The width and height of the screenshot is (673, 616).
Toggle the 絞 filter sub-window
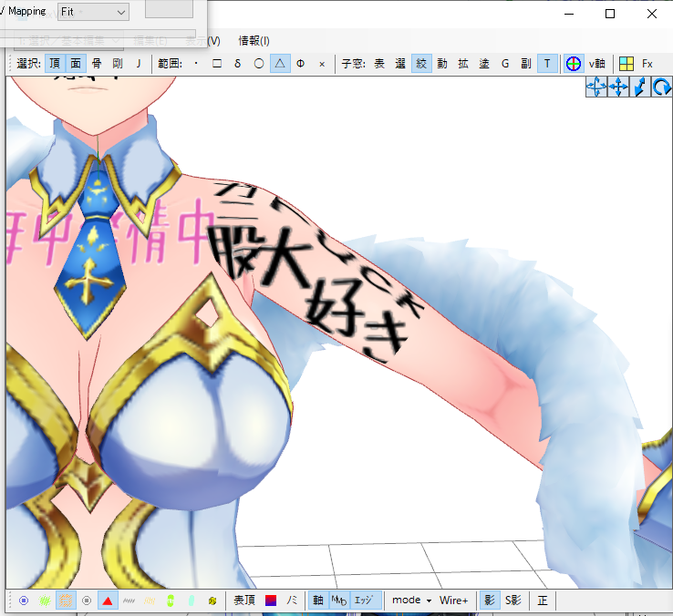coord(421,64)
